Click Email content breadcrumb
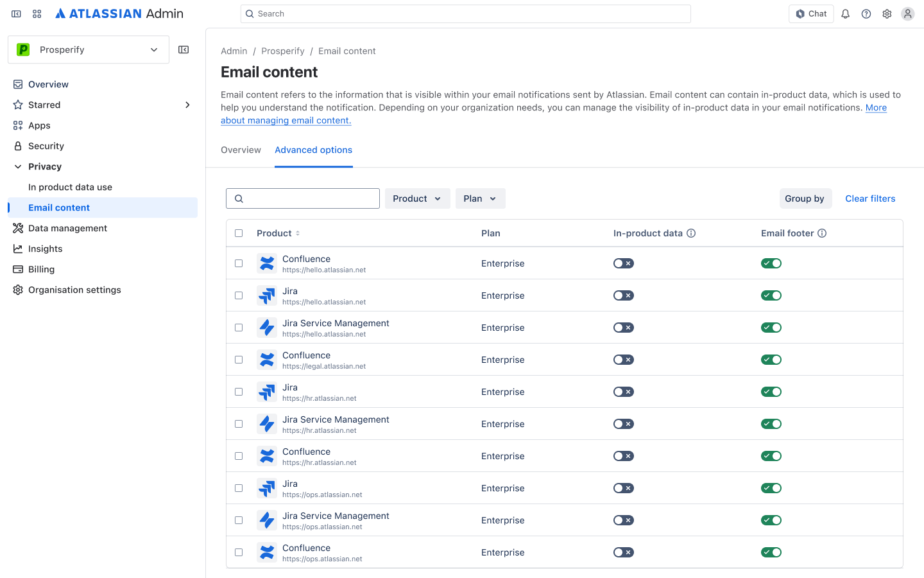924x578 pixels. click(x=347, y=51)
